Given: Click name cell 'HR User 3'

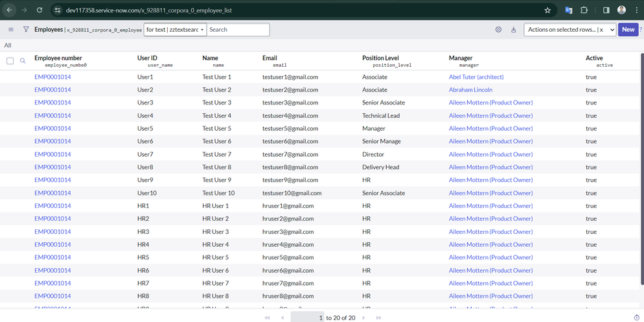Looking at the screenshot, I should point(216,231).
